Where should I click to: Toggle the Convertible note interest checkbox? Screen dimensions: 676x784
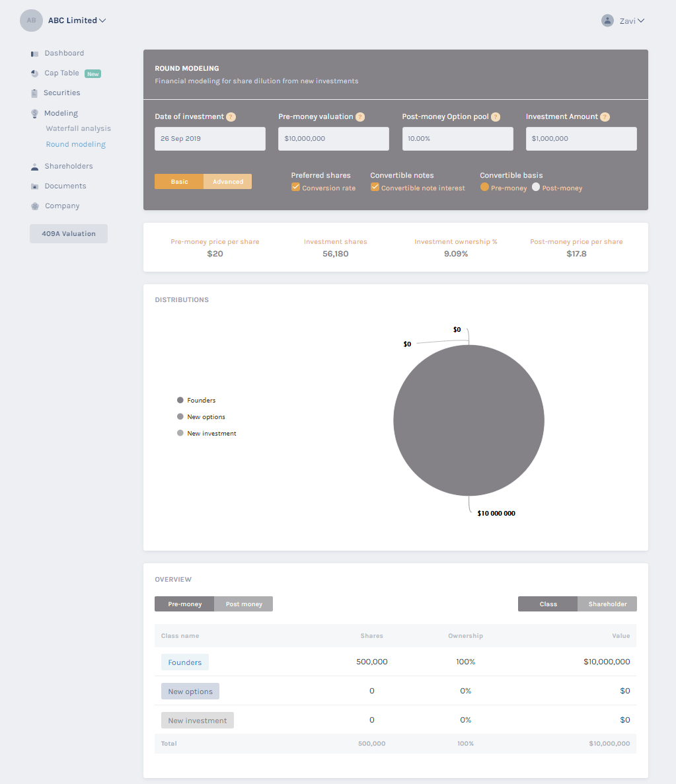point(375,188)
